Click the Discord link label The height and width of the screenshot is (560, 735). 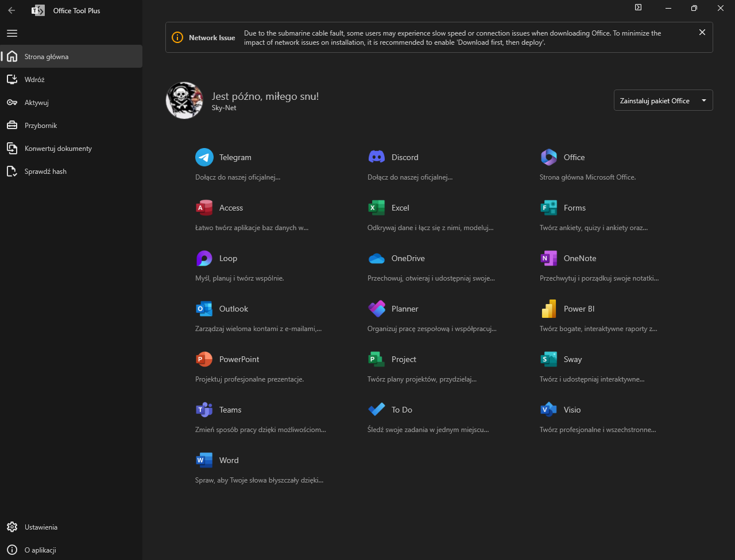405,157
